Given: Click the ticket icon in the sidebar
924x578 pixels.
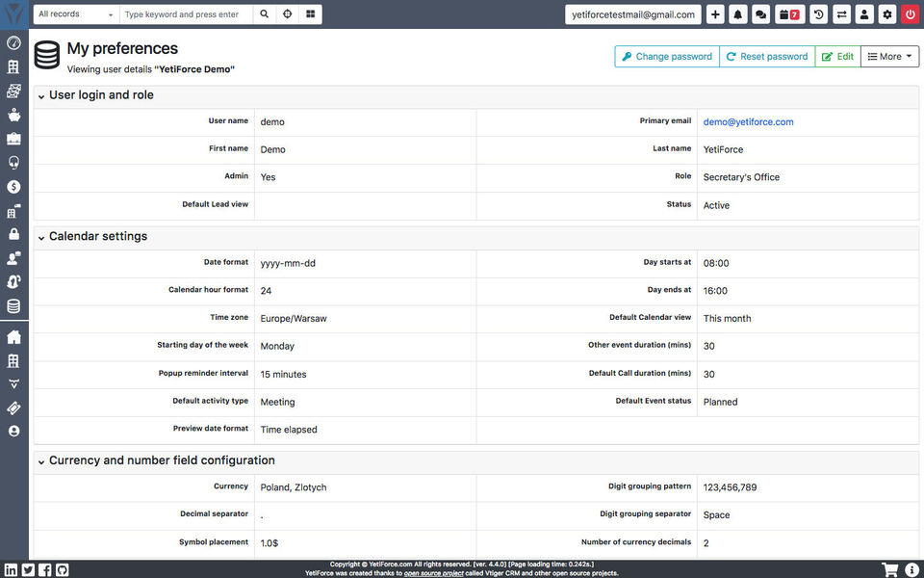Looking at the screenshot, I should [13, 407].
